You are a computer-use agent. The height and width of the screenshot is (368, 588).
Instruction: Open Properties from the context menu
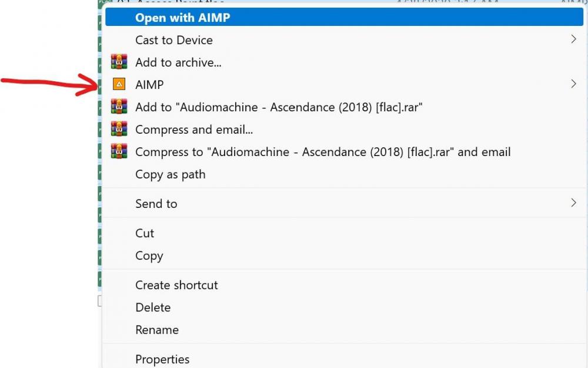tap(163, 359)
